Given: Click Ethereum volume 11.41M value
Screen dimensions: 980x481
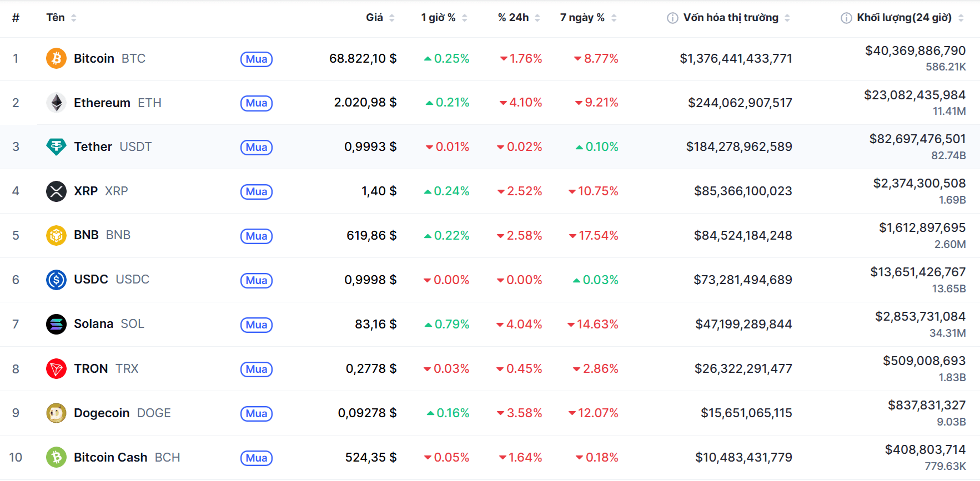Looking at the screenshot, I should (949, 112).
